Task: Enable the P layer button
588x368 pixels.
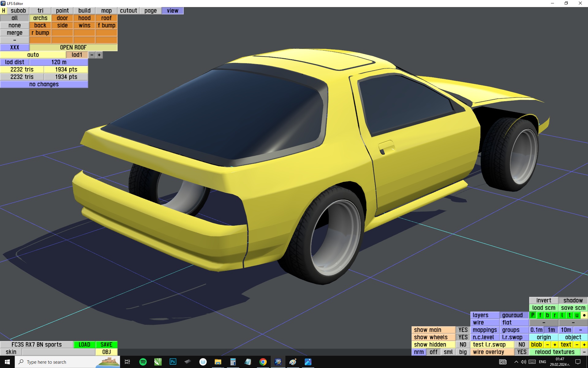Action: click(x=533, y=315)
